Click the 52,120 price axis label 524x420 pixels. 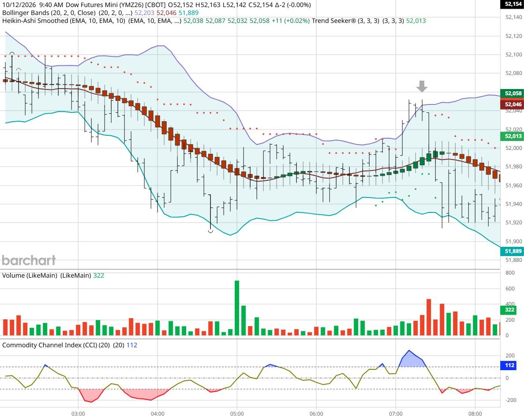coord(514,36)
